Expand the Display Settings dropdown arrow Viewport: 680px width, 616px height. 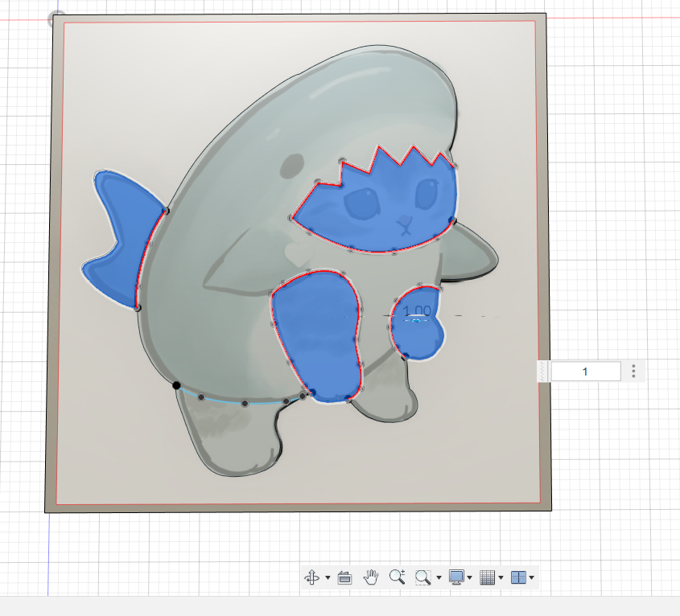coord(470,578)
